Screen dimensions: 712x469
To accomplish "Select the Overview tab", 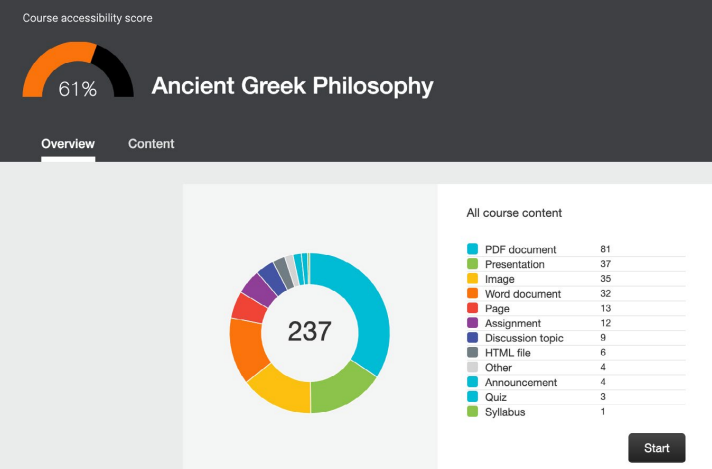I will [x=68, y=144].
